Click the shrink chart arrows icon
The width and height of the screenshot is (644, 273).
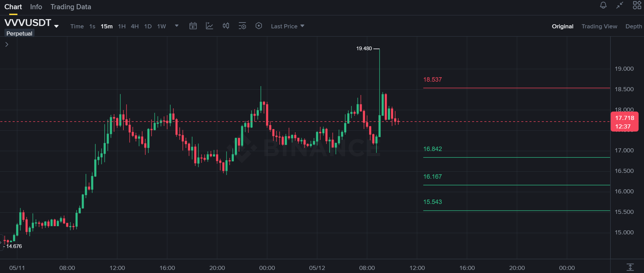[x=620, y=5]
